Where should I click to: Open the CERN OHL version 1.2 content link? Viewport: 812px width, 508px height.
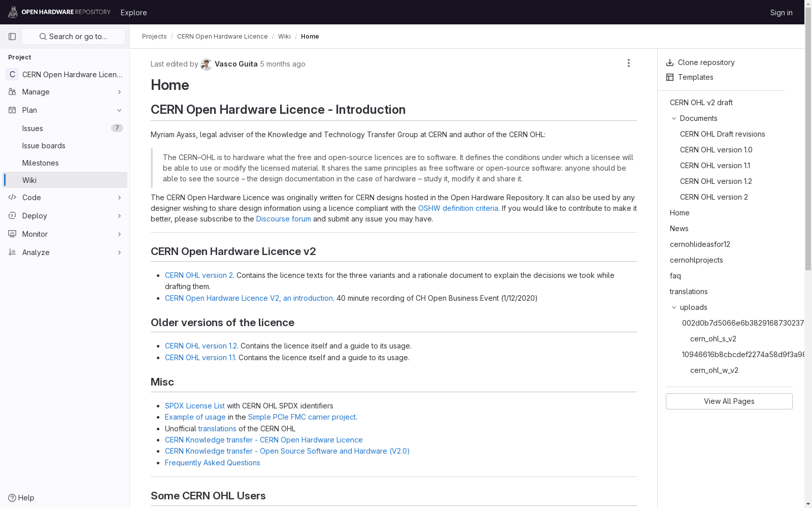coord(201,346)
